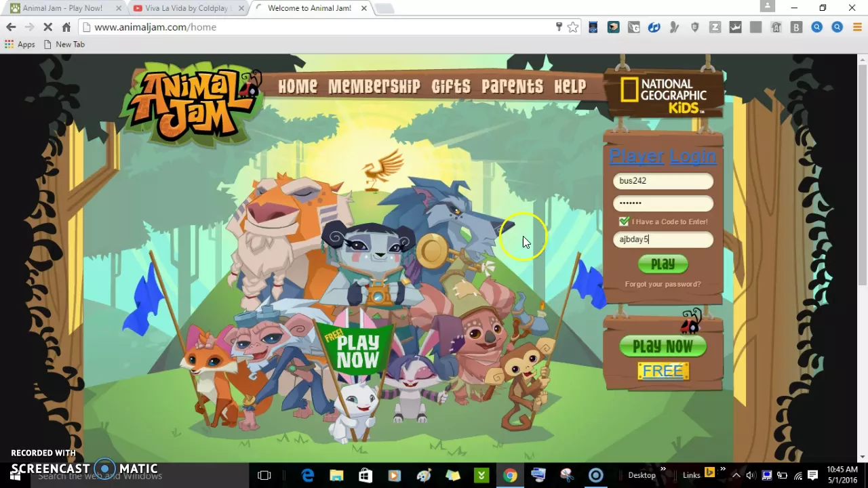Image resolution: width=868 pixels, height=488 pixels.
Task: Open a new browser tab
Action: [384, 8]
